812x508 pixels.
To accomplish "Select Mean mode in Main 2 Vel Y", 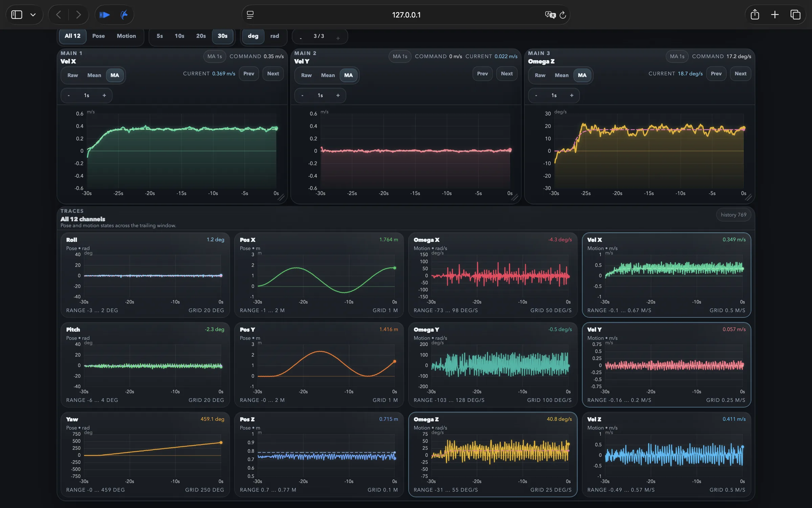I will coord(328,75).
